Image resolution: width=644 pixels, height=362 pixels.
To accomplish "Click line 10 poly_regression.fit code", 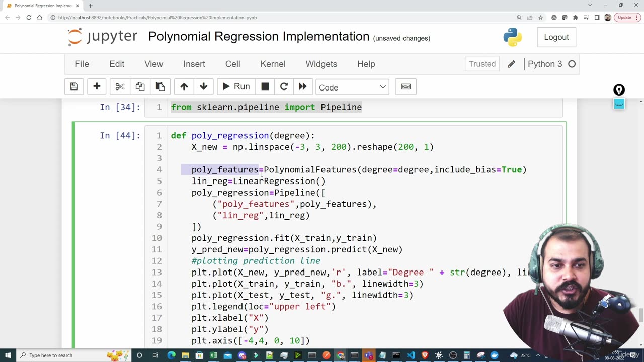I will [x=284, y=238].
